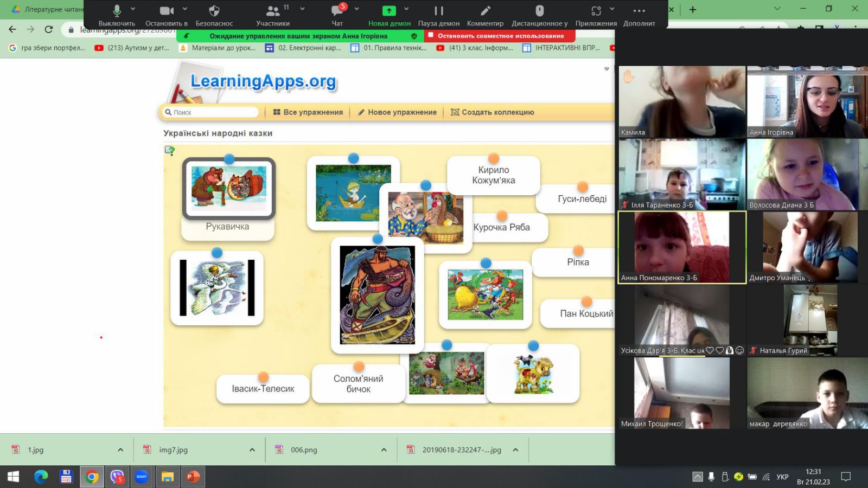The width and height of the screenshot is (868, 488).
Task: Stop screen sharing red button
Action: (500, 36)
